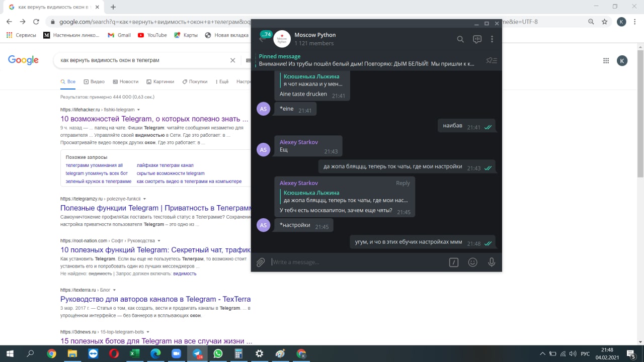This screenshot has width=644, height=362.
Task: Open the YouTube bookmark
Action: pyautogui.click(x=152, y=35)
